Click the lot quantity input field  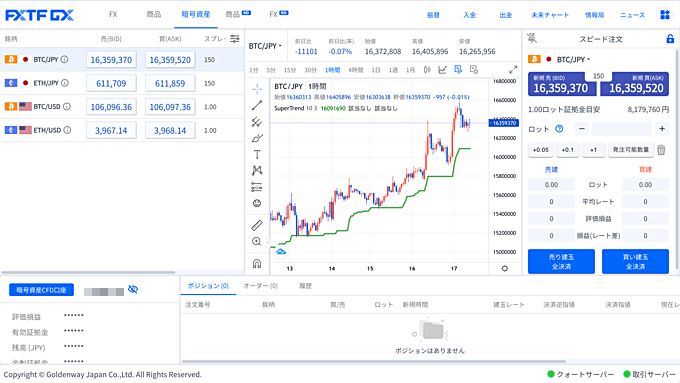click(x=622, y=129)
